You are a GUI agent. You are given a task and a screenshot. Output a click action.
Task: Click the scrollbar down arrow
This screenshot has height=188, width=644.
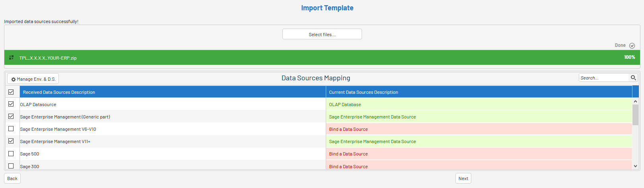click(635, 166)
